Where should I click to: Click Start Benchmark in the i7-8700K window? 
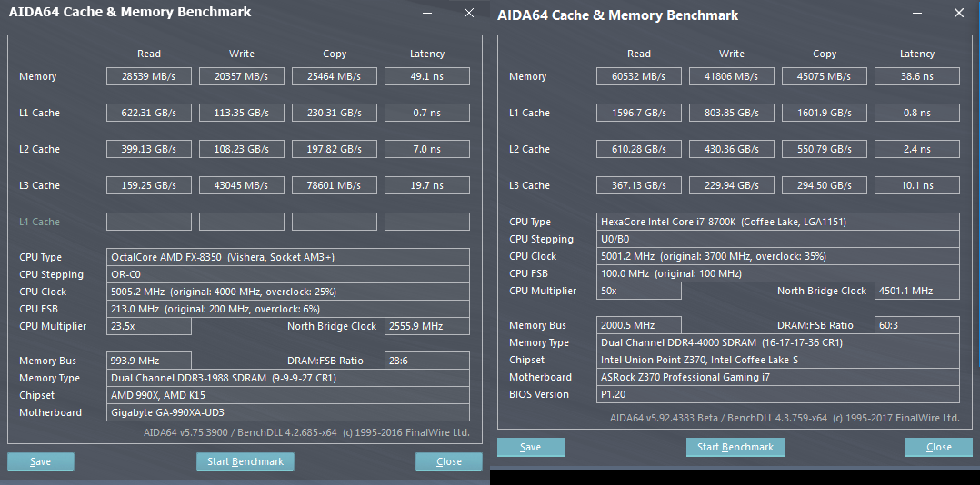735,447
